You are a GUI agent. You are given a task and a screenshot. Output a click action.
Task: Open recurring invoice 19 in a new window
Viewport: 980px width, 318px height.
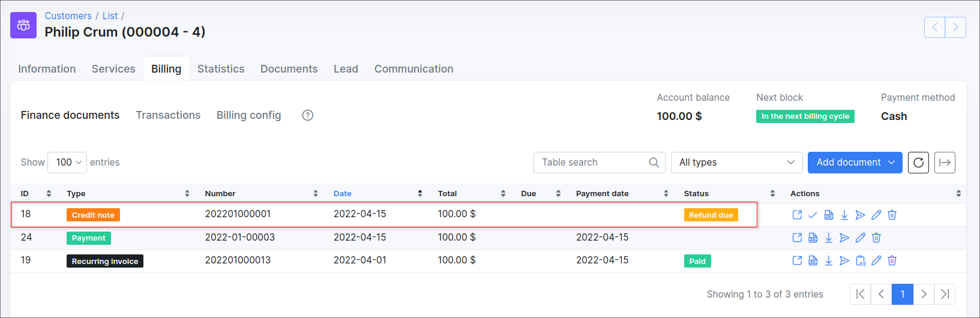point(797,260)
